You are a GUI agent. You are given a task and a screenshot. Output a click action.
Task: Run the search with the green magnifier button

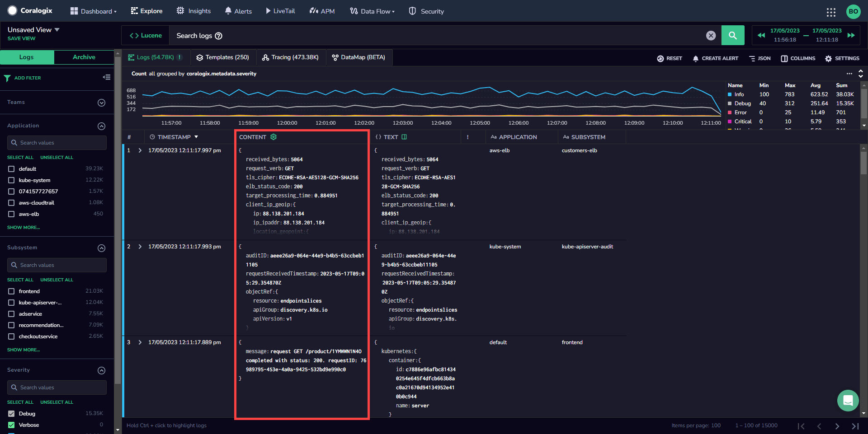tap(733, 35)
